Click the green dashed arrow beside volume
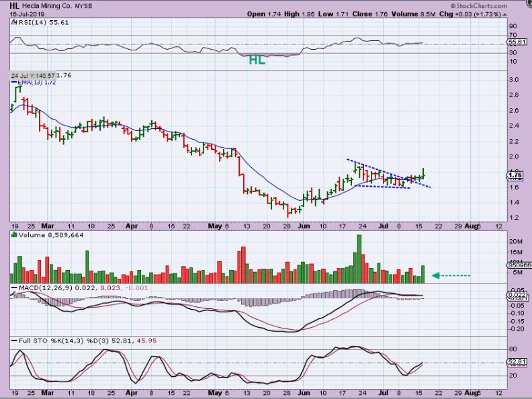This screenshot has width=532, height=399. click(451, 275)
